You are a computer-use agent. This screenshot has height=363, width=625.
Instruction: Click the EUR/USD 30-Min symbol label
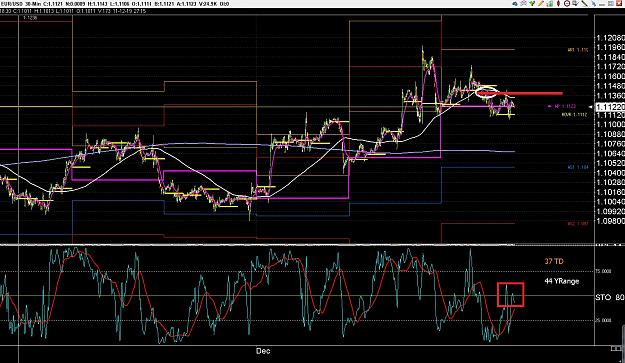pyautogui.click(x=21, y=4)
